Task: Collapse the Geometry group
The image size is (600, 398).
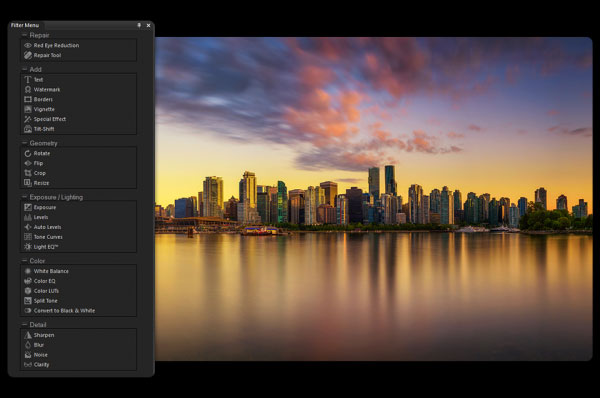Action: tap(24, 143)
